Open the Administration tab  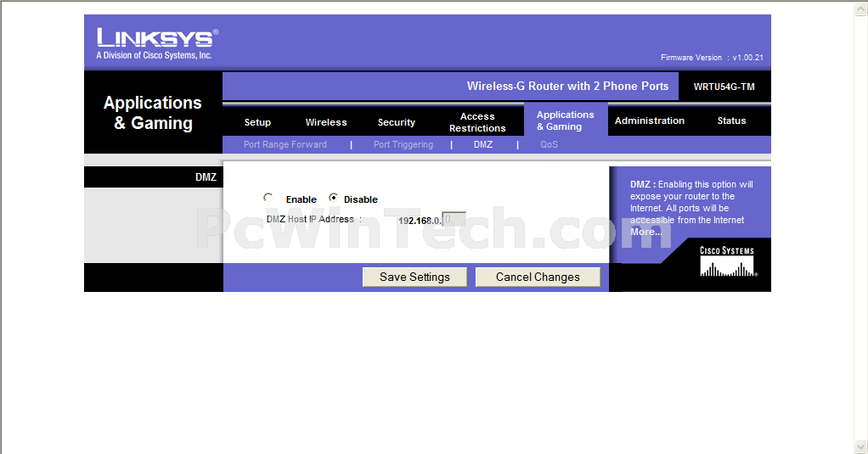(x=650, y=121)
